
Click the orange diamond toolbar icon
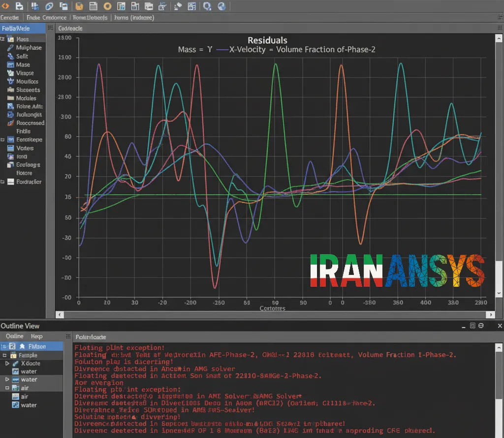pyautogui.click(x=5, y=6)
